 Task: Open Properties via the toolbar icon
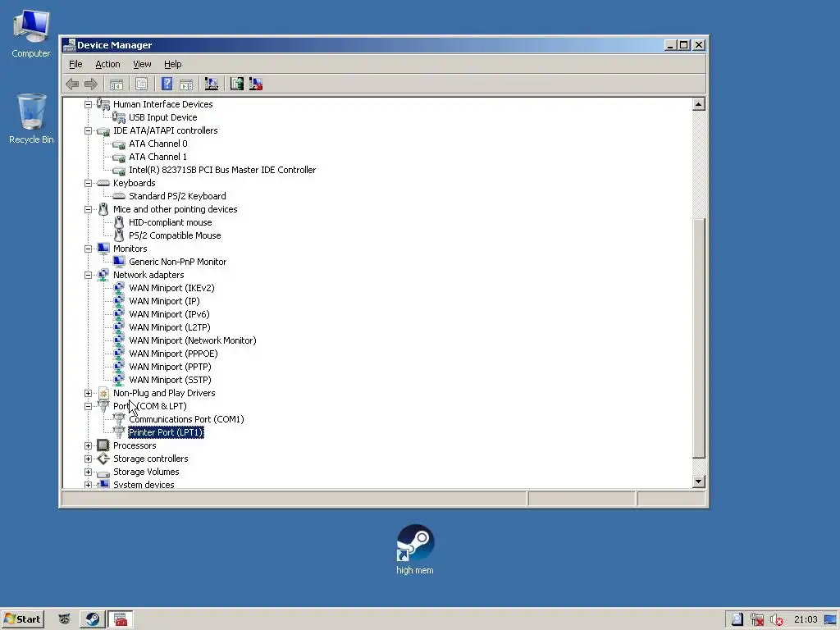tap(141, 84)
